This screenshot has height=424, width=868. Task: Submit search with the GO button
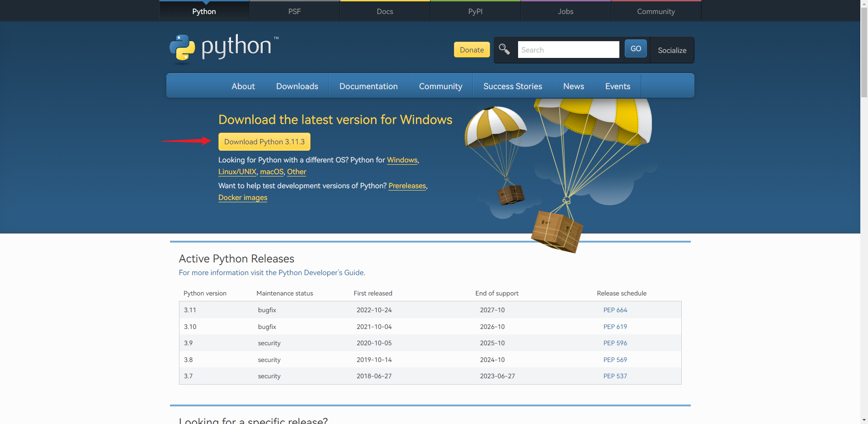(x=636, y=48)
